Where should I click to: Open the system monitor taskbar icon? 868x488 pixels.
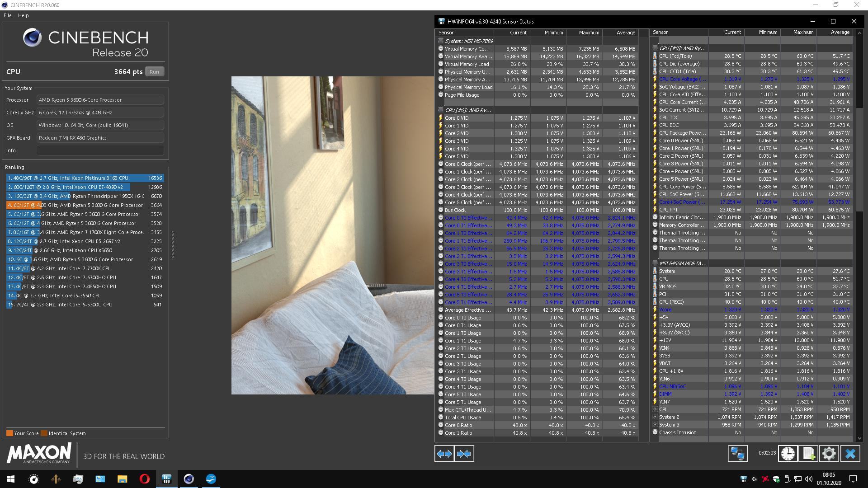point(78,479)
